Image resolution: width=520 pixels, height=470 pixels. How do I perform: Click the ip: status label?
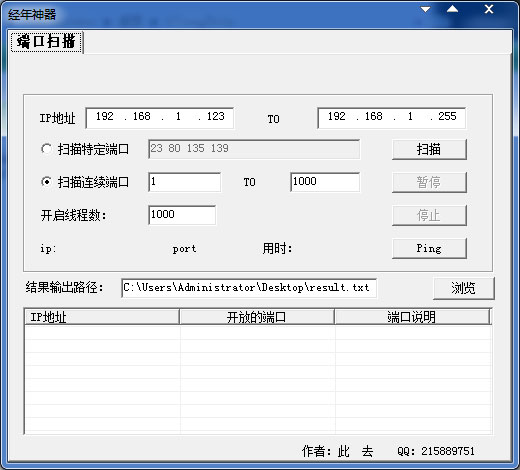pyautogui.click(x=48, y=249)
